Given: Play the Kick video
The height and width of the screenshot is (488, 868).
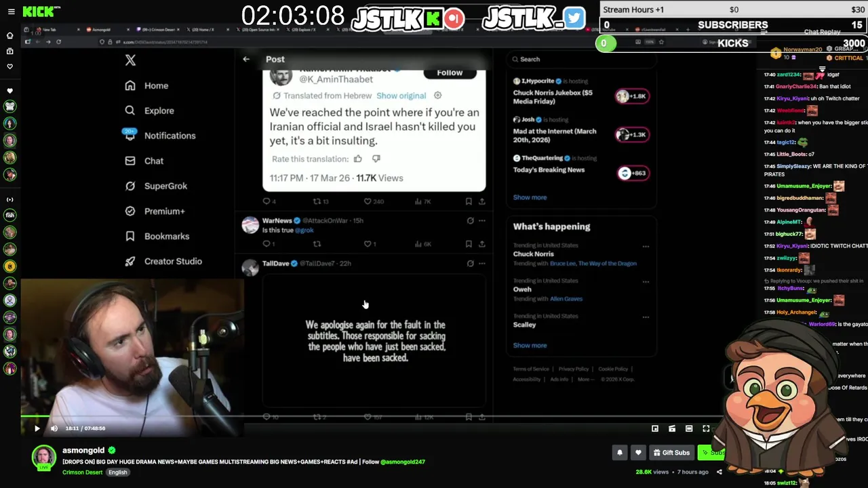Looking at the screenshot, I should 37,428.
